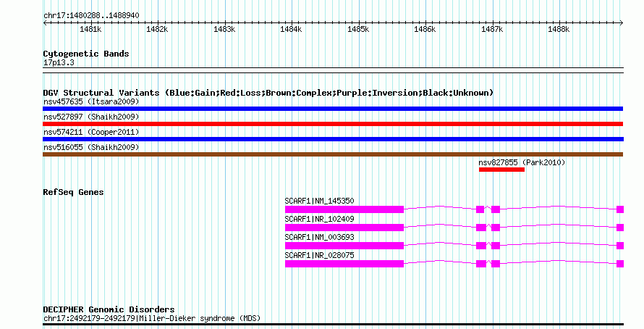The image size is (644, 329).
Task: Click the short red nsv827855 loss bar
Action: 501,170
